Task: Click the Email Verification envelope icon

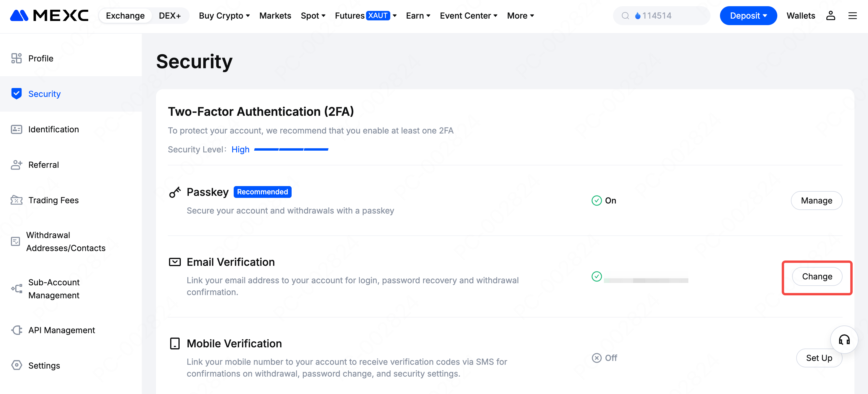Action: coord(175,262)
